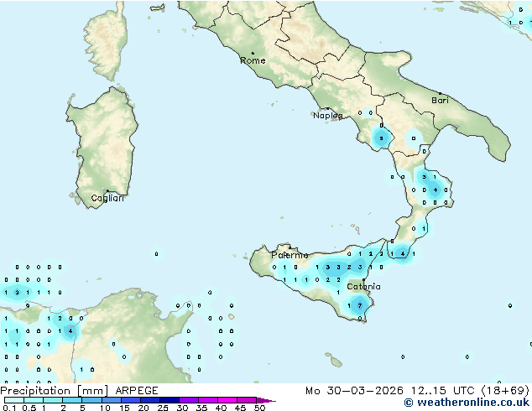
Task: Click the Cagliari city label
Action: [107, 198]
